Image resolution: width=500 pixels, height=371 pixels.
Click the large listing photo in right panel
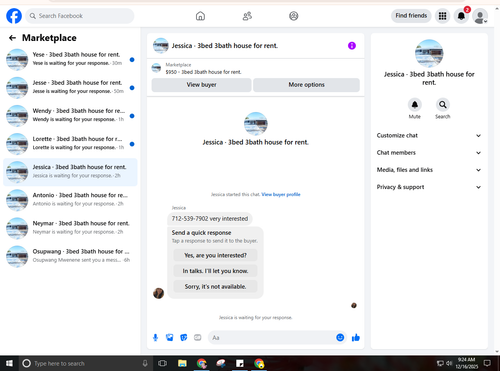pyautogui.click(x=429, y=53)
